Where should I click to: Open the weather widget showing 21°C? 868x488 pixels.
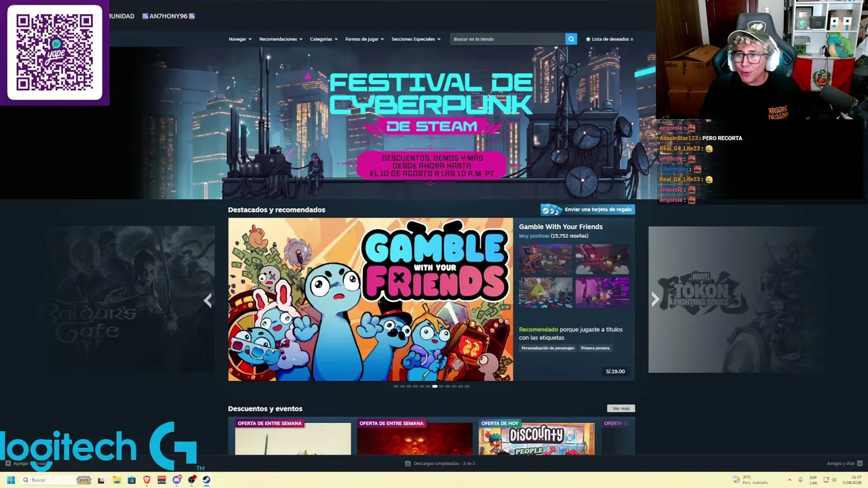coord(750,480)
